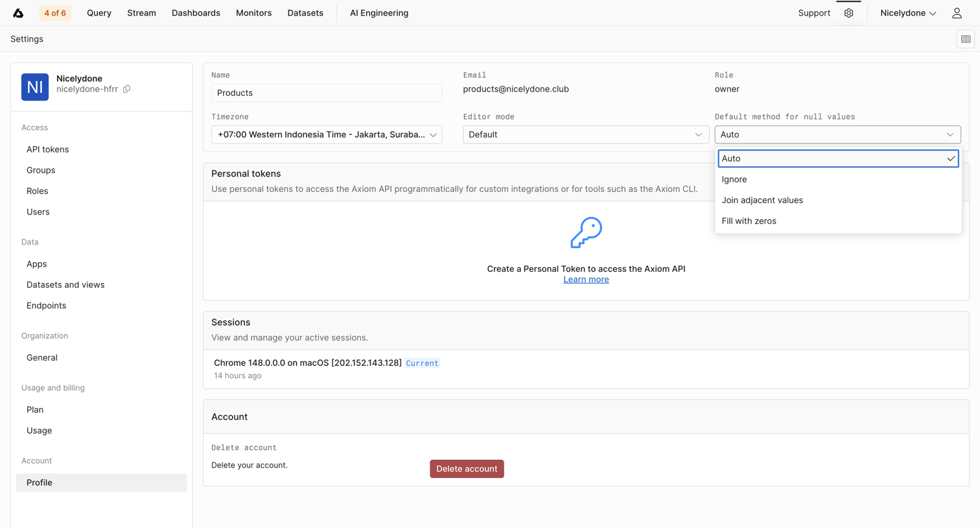Choose Fill with zeros option
980x528 pixels.
838,221
